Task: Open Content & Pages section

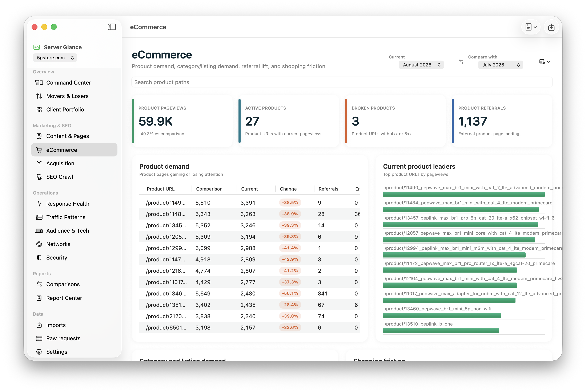Action: 74,136
